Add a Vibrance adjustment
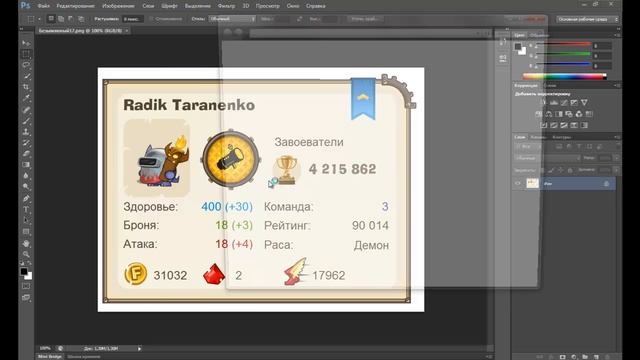 point(584,102)
